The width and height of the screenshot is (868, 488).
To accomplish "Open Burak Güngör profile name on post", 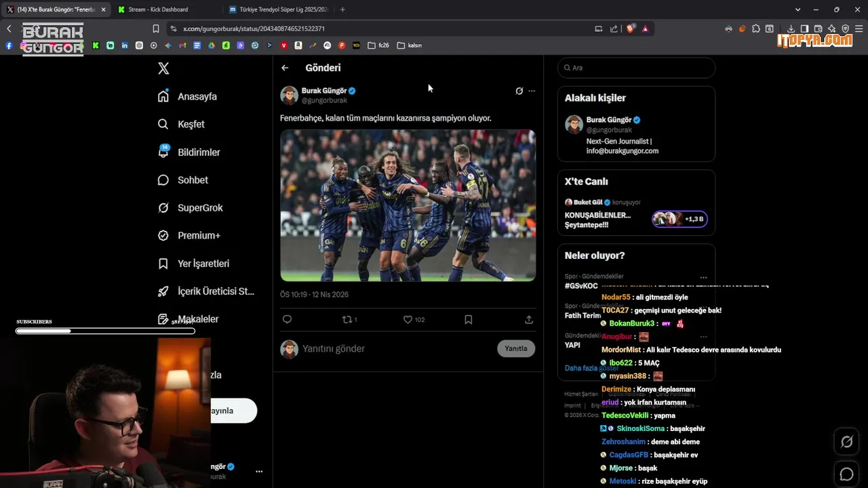I will click(x=324, y=91).
